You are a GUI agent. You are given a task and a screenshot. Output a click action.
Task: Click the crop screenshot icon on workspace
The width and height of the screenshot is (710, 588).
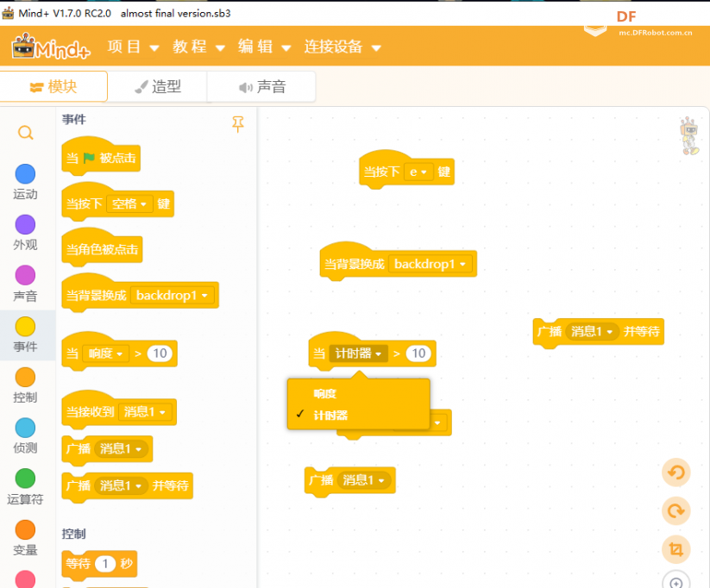click(x=676, y=549)
